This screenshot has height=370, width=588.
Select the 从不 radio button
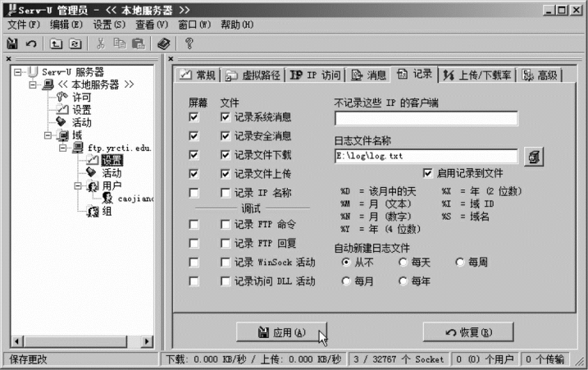tap(346, 262)
